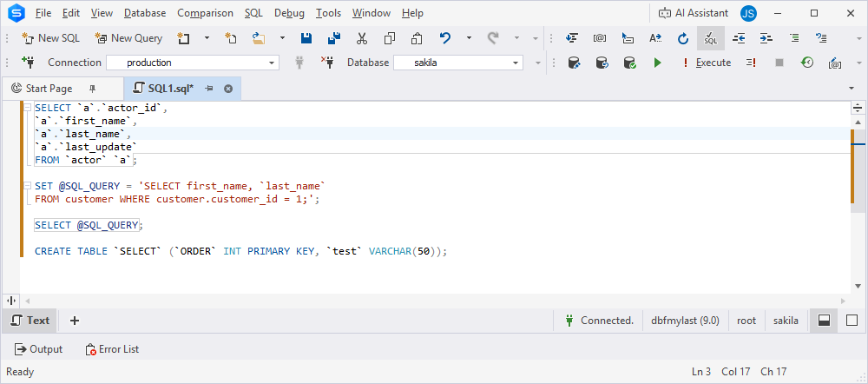Switch to the Start Page tab

tap(49, 89)
